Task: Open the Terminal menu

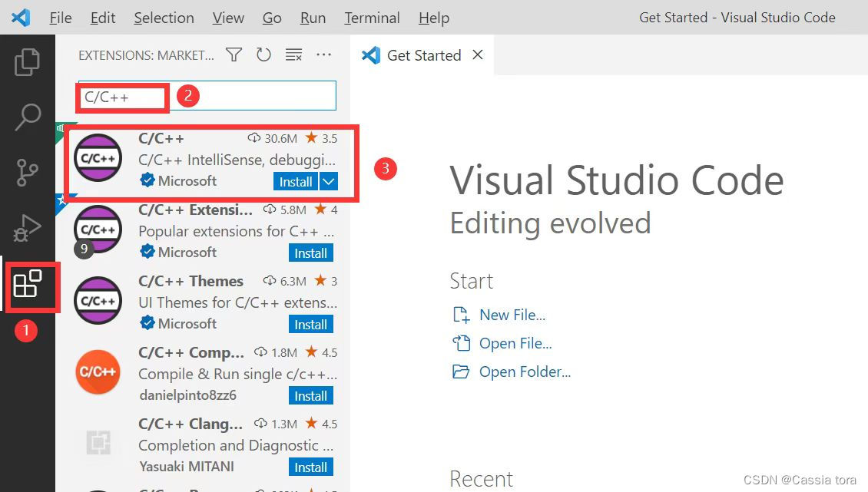Action: [x=372, y=18]
